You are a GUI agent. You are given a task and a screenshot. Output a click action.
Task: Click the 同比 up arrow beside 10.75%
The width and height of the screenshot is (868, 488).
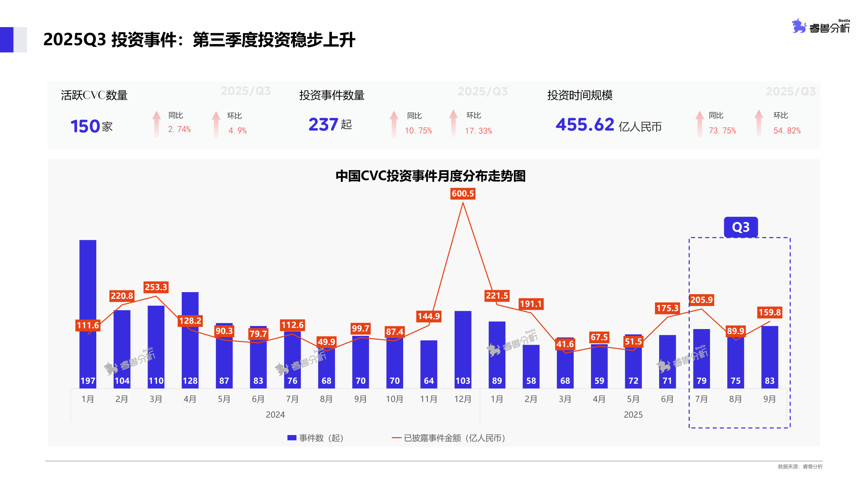pyautogui.click(x=394, y=124)
